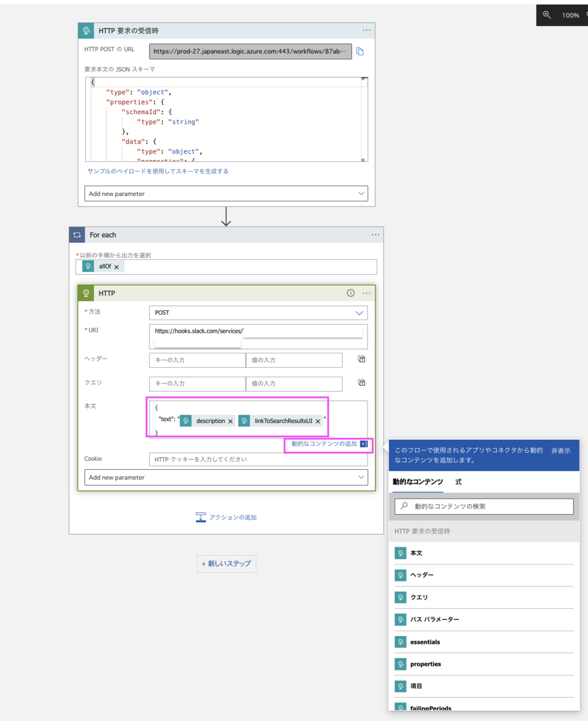588x721 pixels.
Task: Click the HTTP POST URL field
Action: click(x=250, y=52)
